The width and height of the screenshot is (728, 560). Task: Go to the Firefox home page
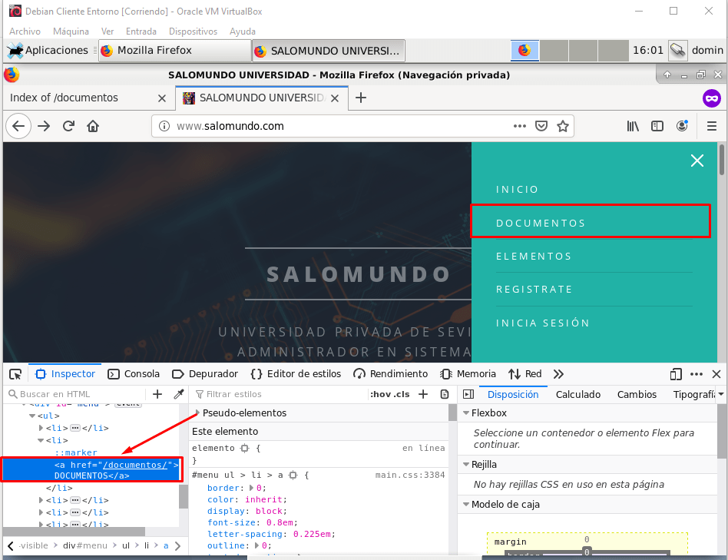(93, 126)
